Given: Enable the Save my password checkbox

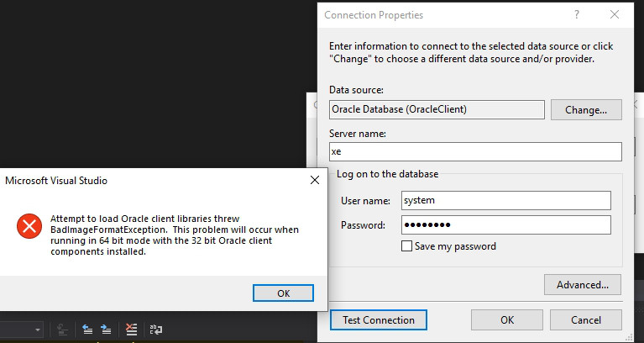Looking at the screenshot, I should (406, 246).
